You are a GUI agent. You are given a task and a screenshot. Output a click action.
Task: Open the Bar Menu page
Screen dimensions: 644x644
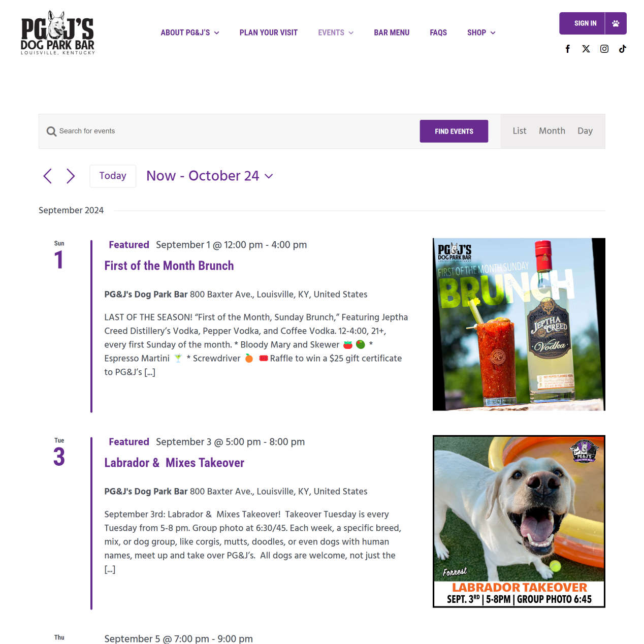tap(392, 33)
